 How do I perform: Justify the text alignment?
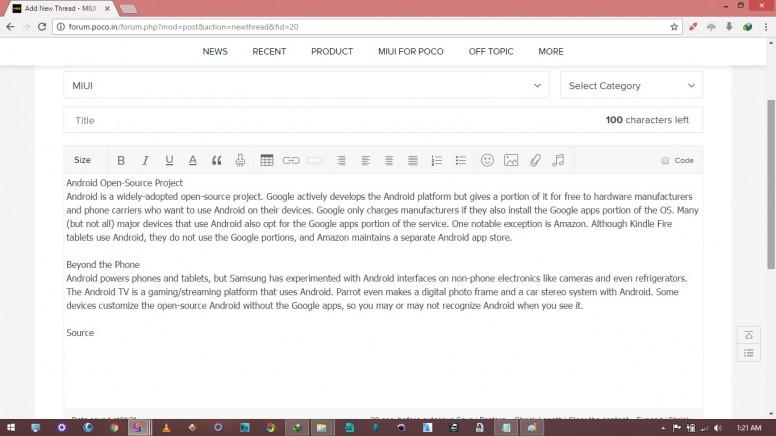pos(413,160)
